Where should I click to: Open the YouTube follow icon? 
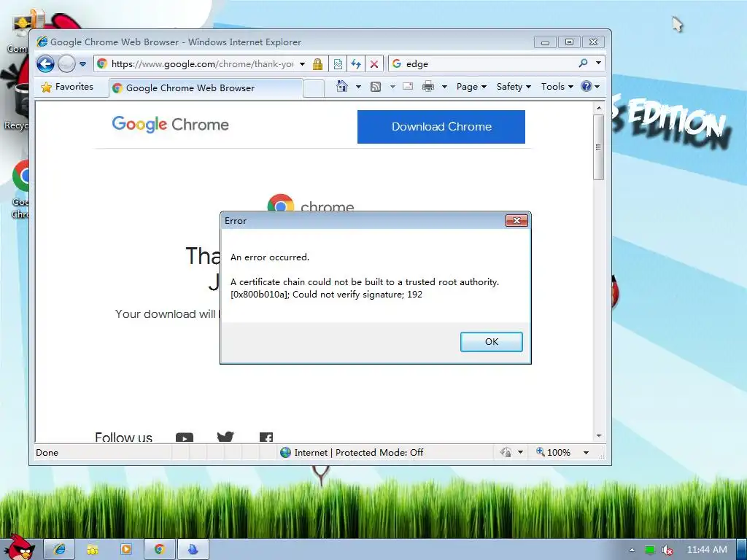(x=185, y=437)
